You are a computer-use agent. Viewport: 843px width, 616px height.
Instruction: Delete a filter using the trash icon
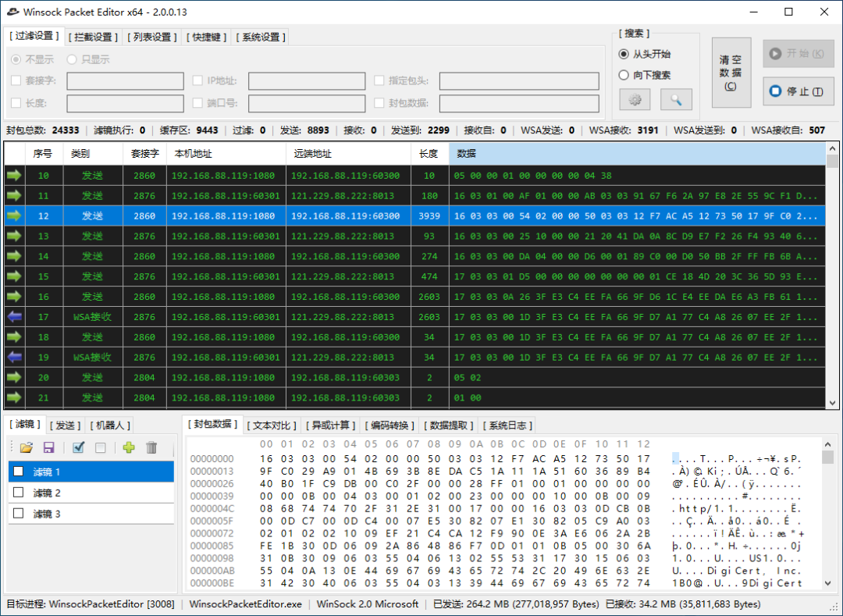coord(149,447)
